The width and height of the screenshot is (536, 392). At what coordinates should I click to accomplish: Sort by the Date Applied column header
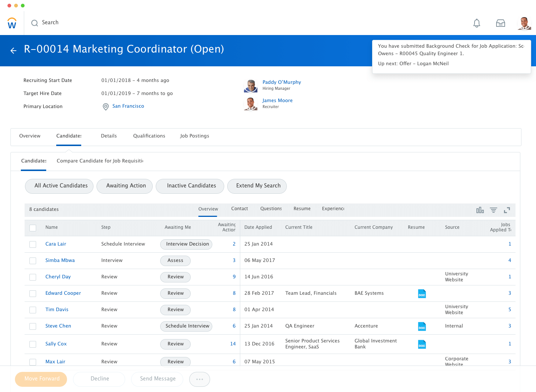[x=258, y=227]
